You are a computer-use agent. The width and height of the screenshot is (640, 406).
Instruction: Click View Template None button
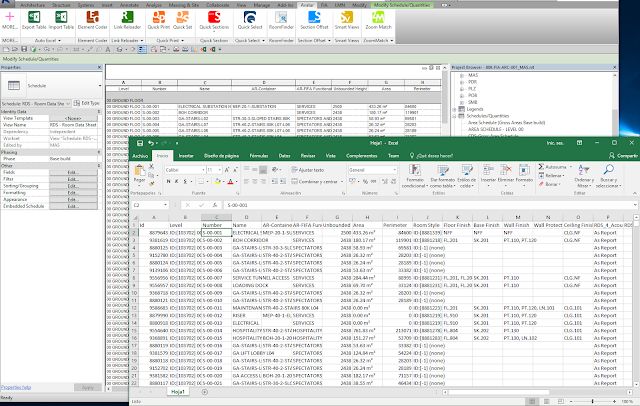click(73, 118)
